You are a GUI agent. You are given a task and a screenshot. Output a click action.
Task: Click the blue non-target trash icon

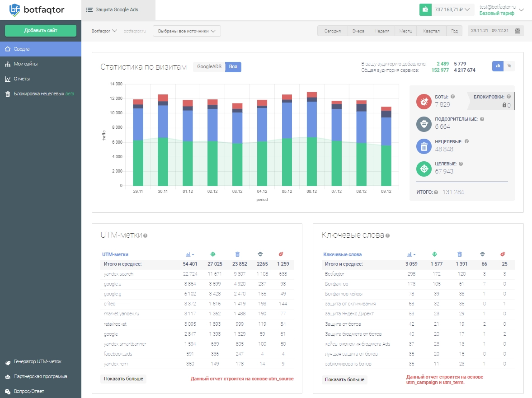point(424,146)
